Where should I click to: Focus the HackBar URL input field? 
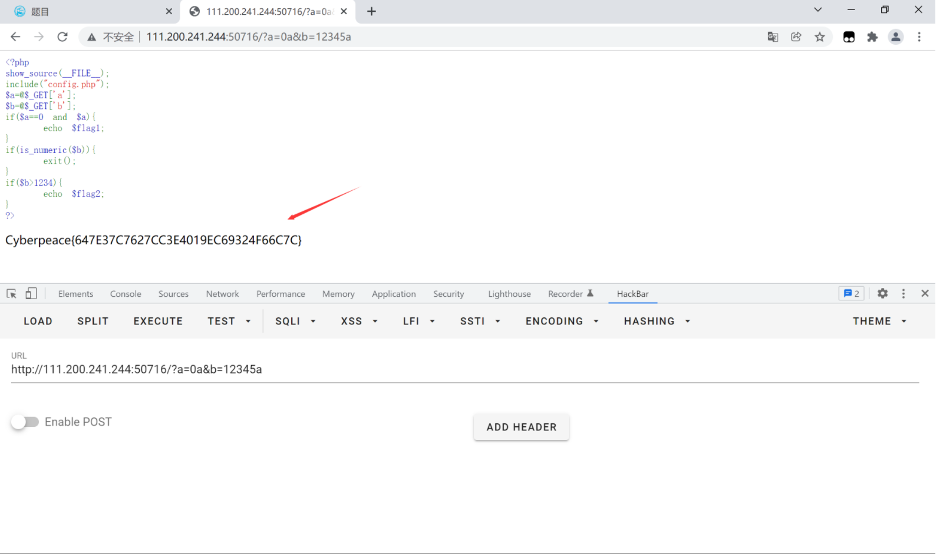click(464, 369)
